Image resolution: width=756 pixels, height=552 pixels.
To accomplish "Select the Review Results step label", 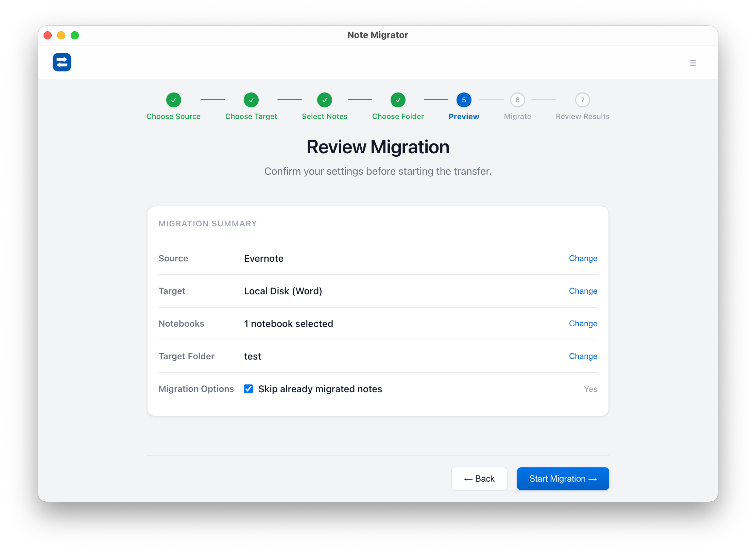I will [x=582, y=116].
